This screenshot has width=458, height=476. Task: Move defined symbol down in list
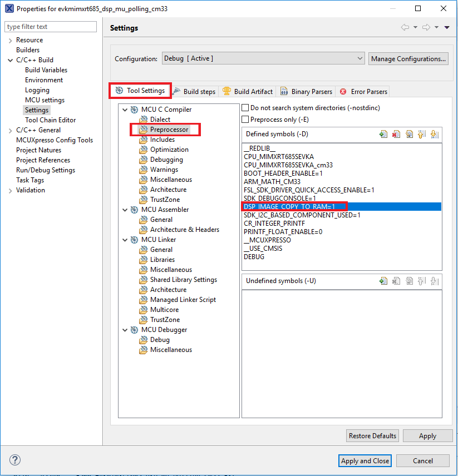[435, 134]
